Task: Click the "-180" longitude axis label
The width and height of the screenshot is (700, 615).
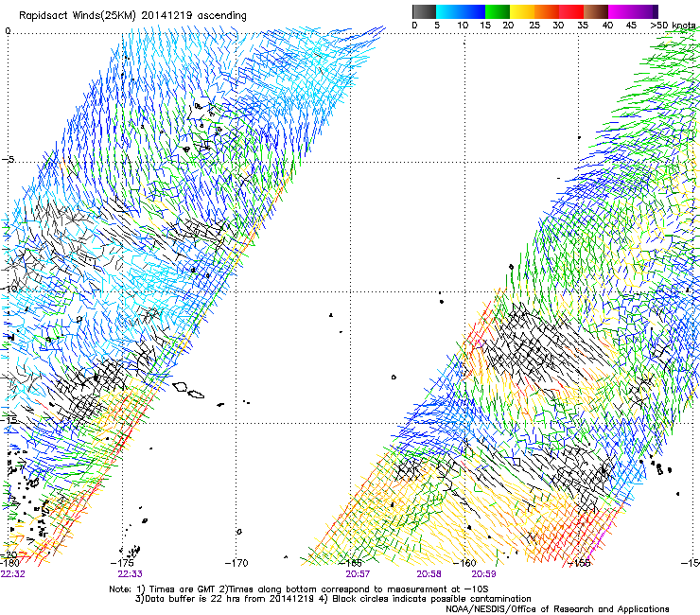Action: (9, 563)
